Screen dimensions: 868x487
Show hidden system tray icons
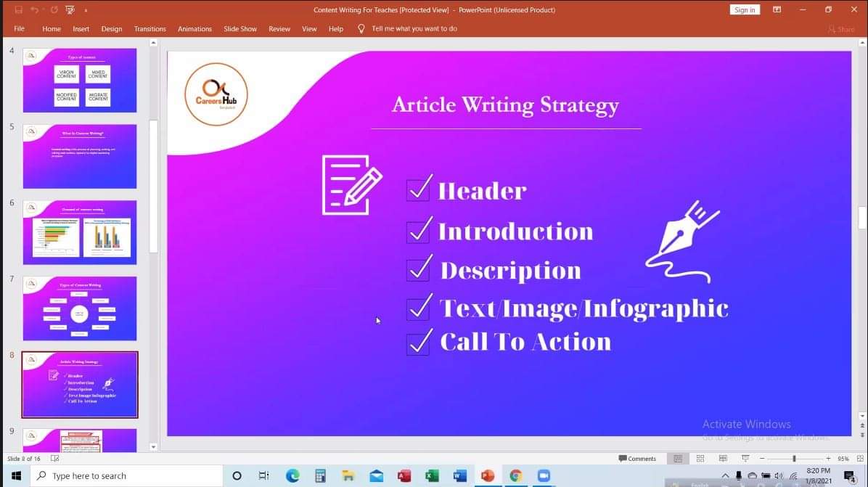coord(725,475)
